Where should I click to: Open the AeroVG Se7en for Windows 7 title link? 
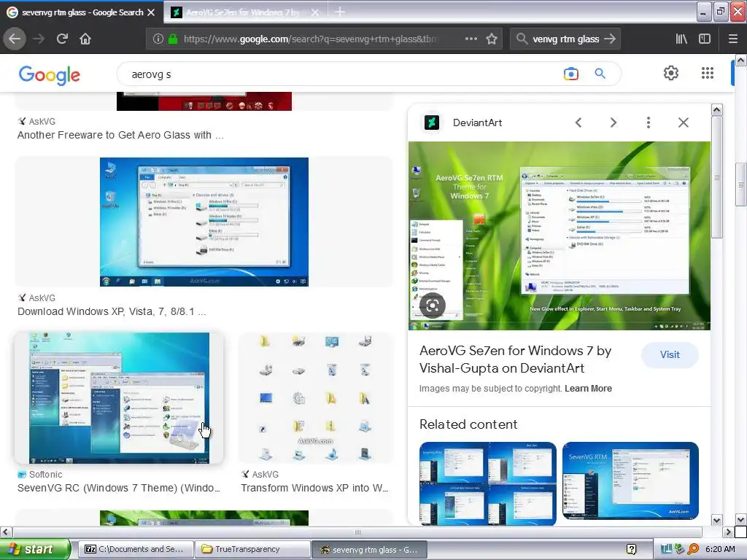516,359
